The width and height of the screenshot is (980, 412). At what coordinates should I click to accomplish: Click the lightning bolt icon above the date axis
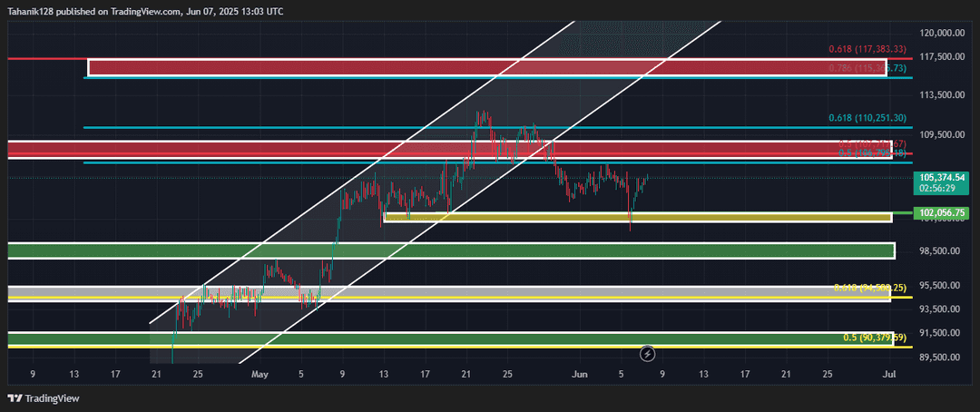(648, 354)
